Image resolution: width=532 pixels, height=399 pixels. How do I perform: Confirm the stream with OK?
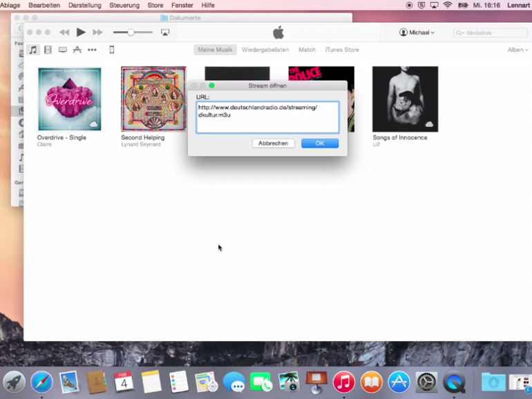click(x=320, y=144)
